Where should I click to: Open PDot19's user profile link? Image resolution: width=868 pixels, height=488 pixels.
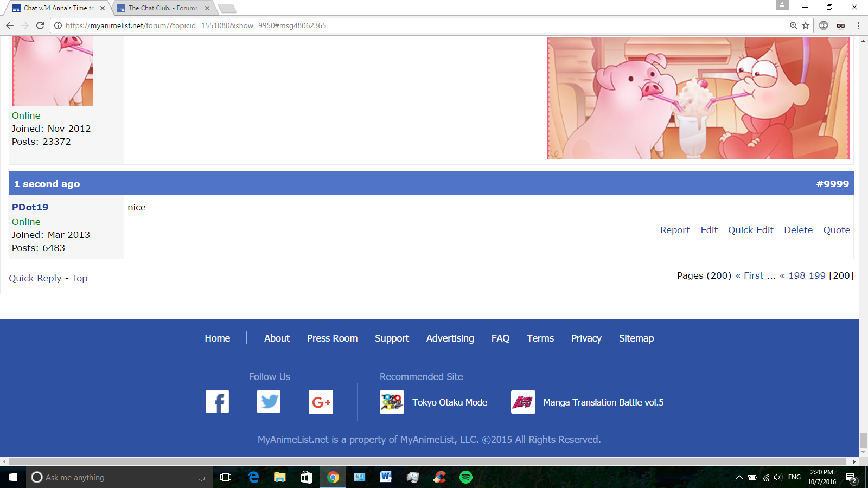click(30, 207)
